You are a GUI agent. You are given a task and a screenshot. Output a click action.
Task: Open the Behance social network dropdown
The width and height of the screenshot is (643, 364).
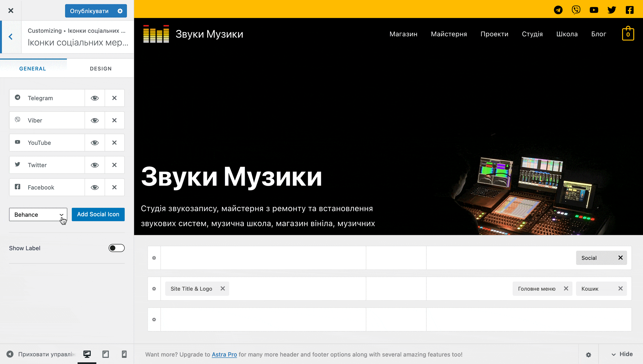(x=38, y=215)
